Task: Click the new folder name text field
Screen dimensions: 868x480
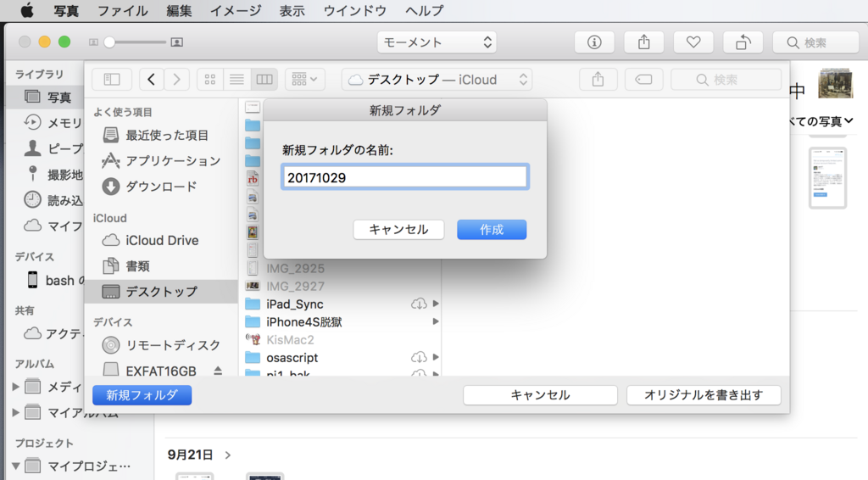Action: coord(404,177)
